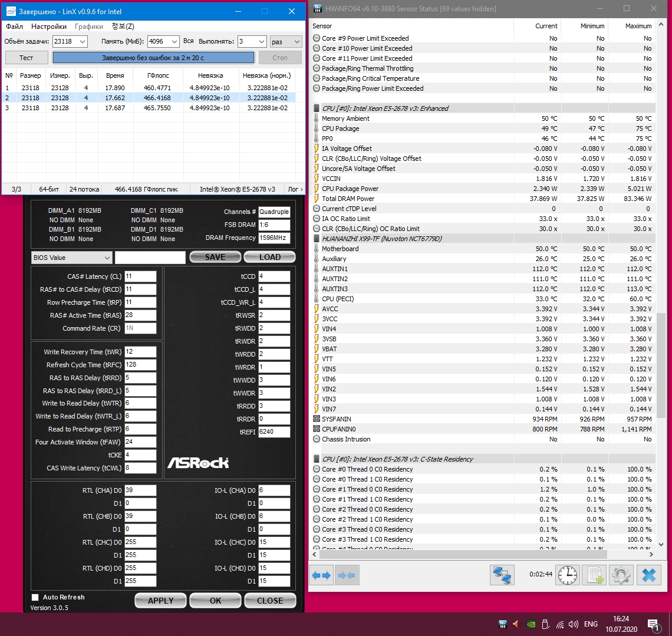Click the HWiNFO vertical scrollbar thumb
This screenshot has height=636, width=672.
660,365
